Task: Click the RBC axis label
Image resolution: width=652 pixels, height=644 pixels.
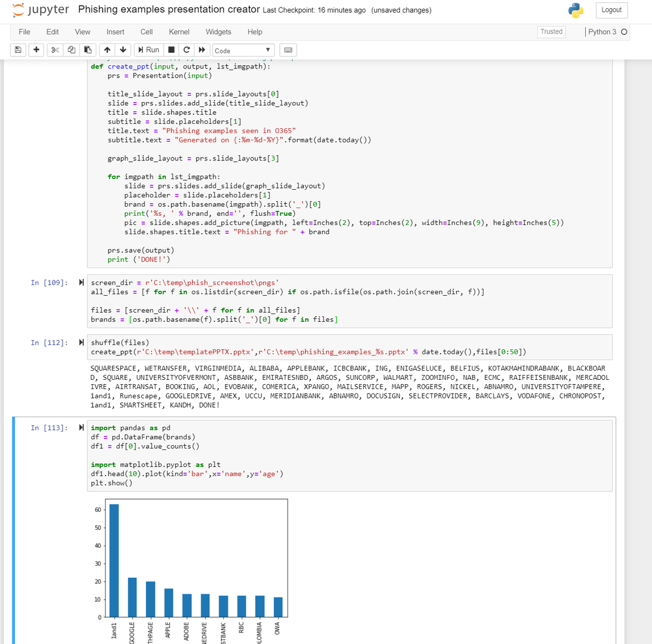Action: (x=241, y=628)
